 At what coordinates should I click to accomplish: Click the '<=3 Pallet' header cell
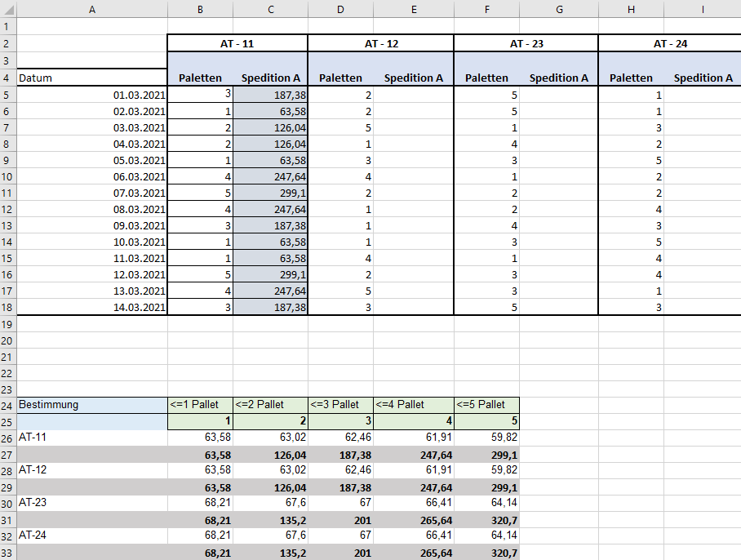tap(341, 405)
